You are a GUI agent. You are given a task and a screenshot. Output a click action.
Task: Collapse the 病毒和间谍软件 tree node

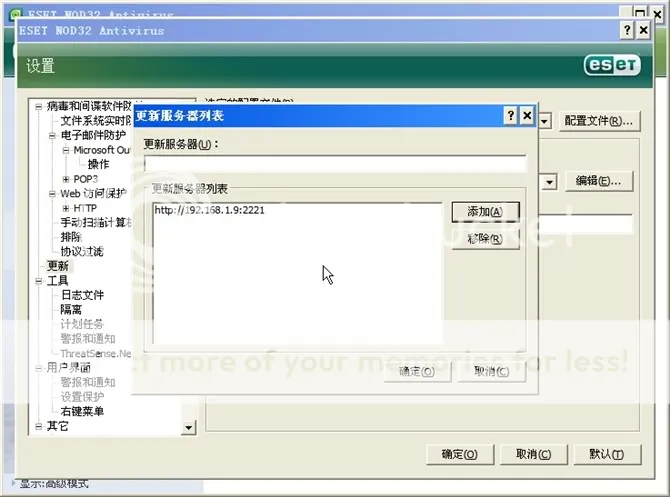click(39, 106)
